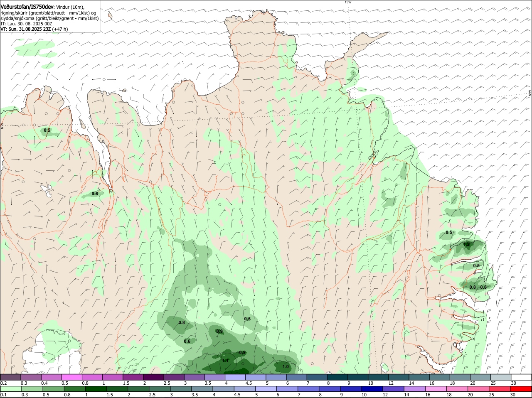532x398 pixels.
Task: Click the 'VT: Sun. 31.08.2025 23Z (+47 h)' line
Action: pyautogui.click(x=34, y=29)
